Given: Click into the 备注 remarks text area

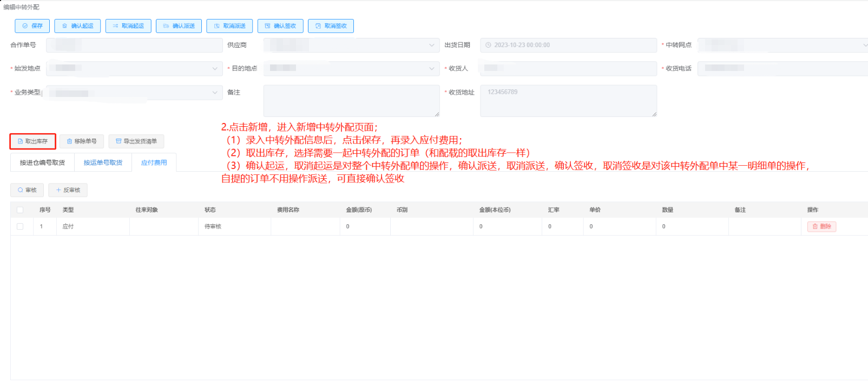Looking at the screenshot, I should tap(351, 100).
